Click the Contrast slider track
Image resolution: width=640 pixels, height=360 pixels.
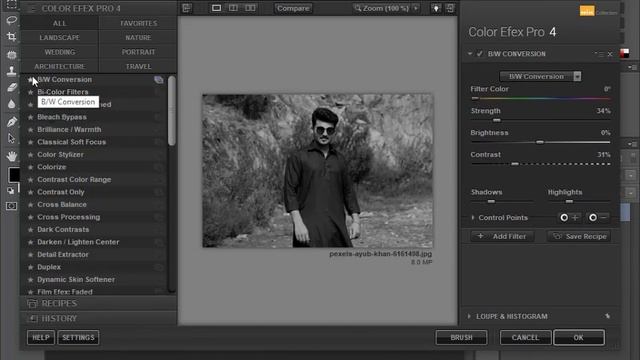[x=540, y=164]
